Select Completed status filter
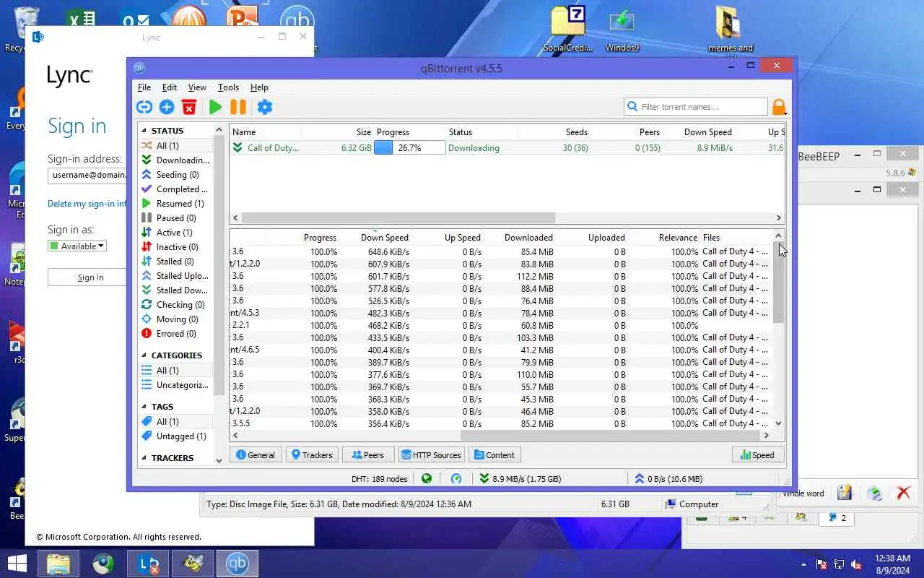Viewport: 924px width, 578px height. [175, 189]
